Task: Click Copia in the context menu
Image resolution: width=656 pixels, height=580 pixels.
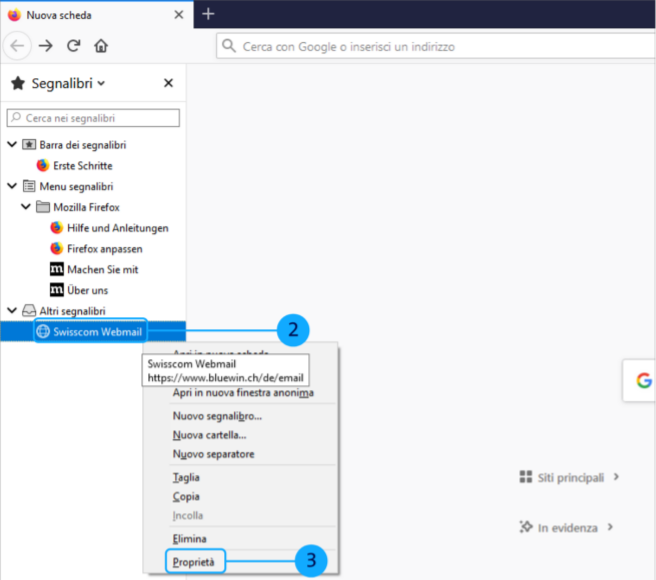Action: coord(186,497)
